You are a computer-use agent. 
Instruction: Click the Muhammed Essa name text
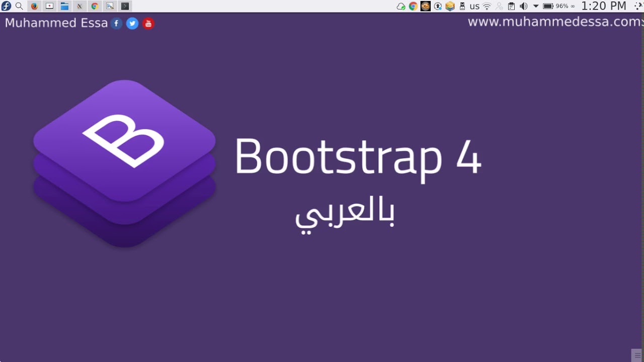point(56,23)
